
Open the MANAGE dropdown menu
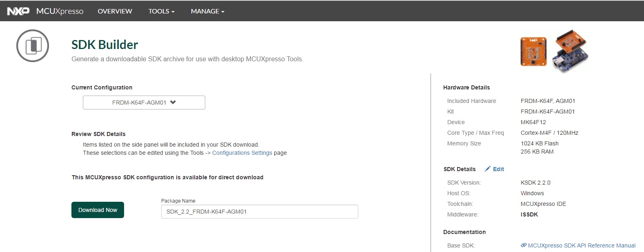pyautogui.click(x=207, y=11)
